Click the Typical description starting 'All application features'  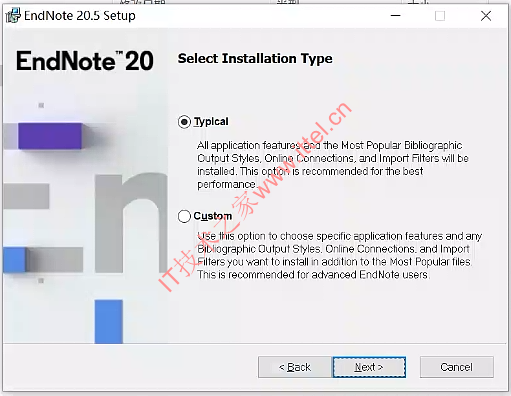coord(333,165)
